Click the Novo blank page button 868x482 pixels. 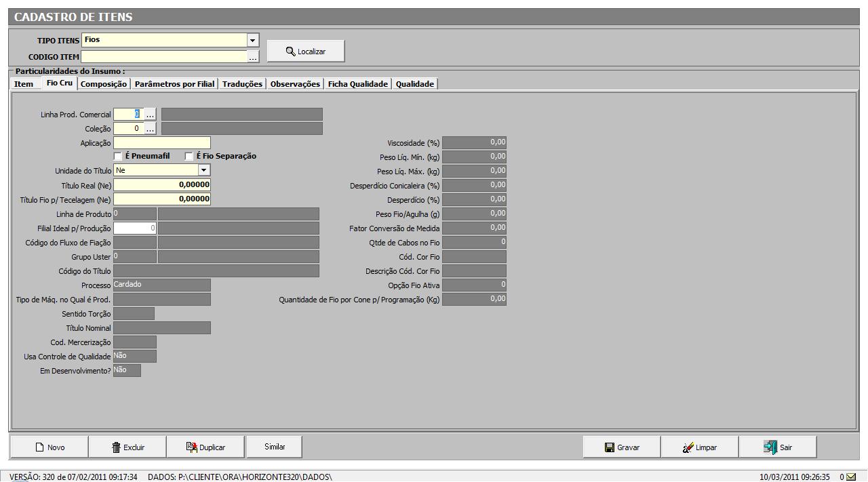[50, 447]
